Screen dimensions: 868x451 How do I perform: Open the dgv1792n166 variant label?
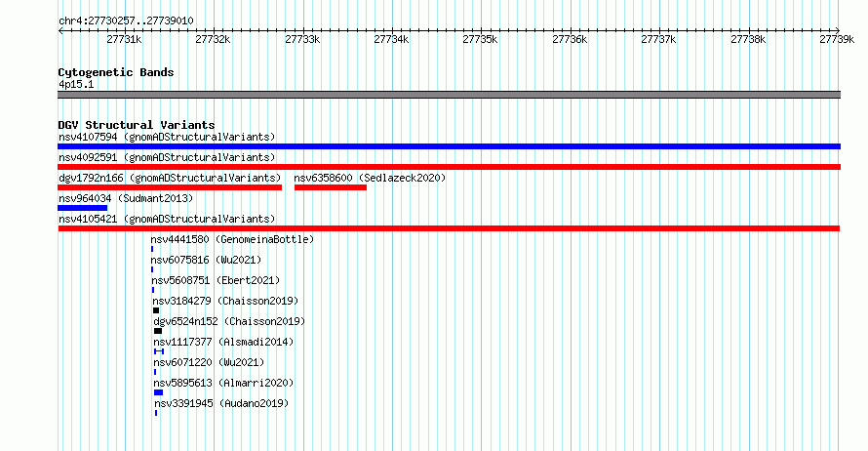170,178
